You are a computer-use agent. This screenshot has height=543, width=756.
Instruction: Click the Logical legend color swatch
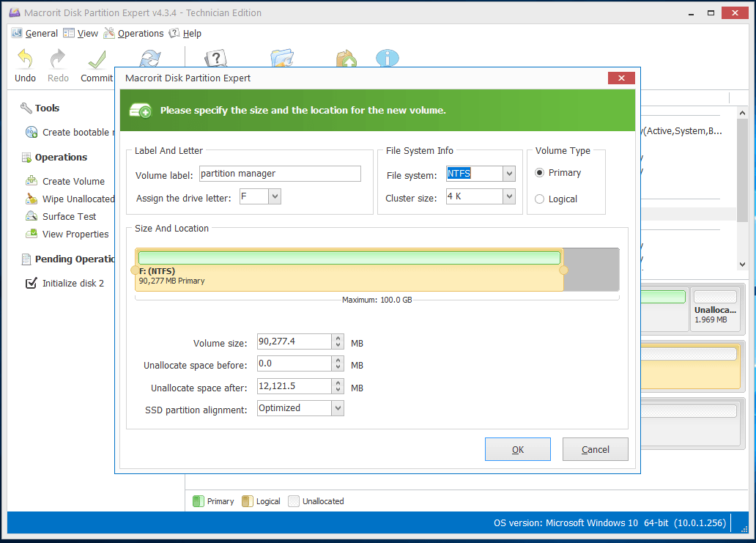pyautogui.click(x=248, y=501)
